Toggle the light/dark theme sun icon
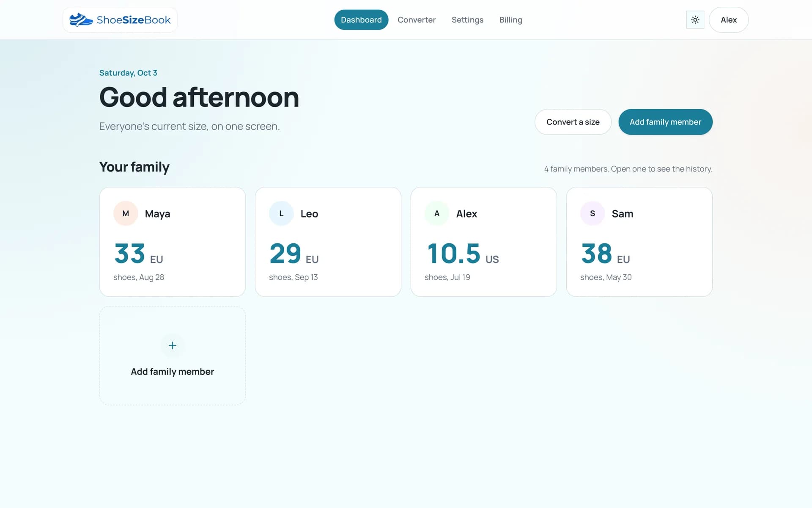The width and height of the screenshot is (812, 508). coord(695,20)
